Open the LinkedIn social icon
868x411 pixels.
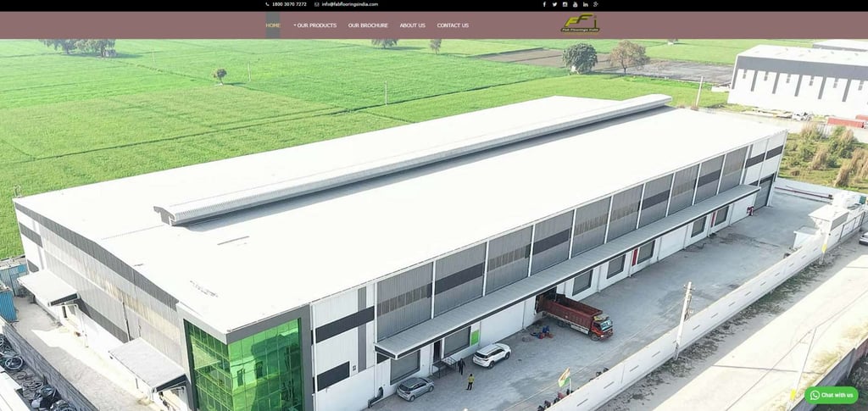click(586, 4)
